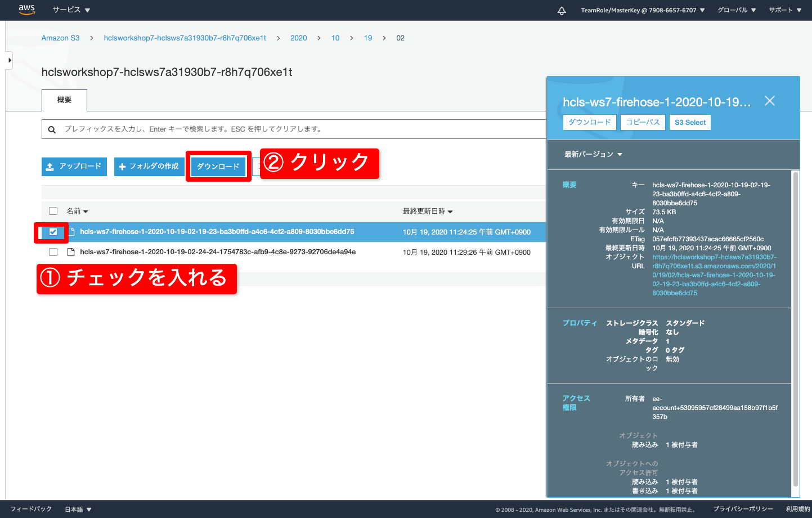Sort by 最終更新日時 column header
812x518 pixels.
coord(428,211)
